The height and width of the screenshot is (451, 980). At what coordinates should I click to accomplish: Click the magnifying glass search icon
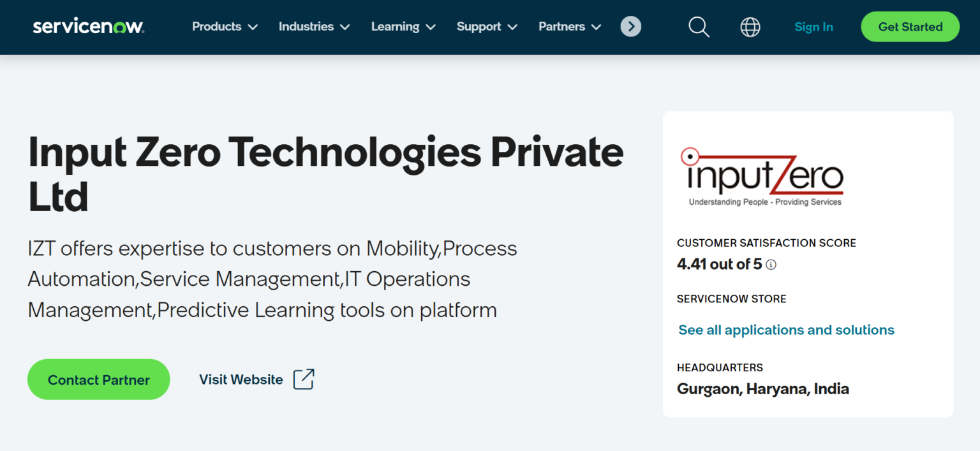point(698,27)
